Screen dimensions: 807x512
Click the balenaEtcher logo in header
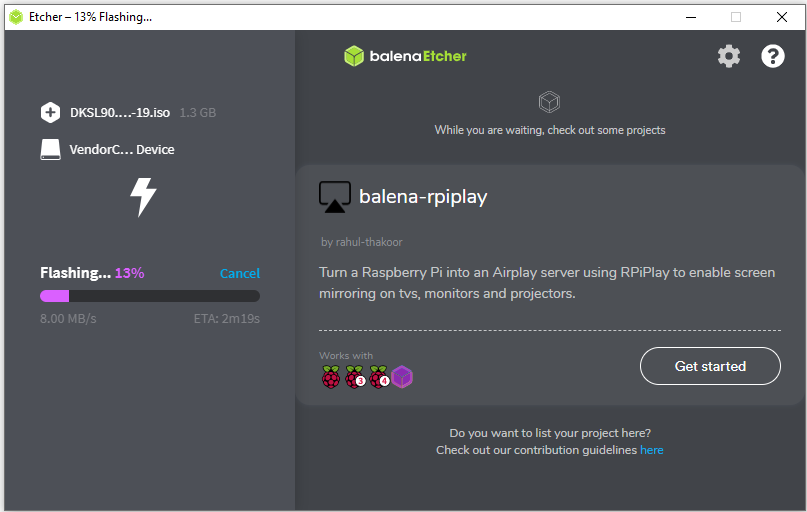click(x=405, y=56)
